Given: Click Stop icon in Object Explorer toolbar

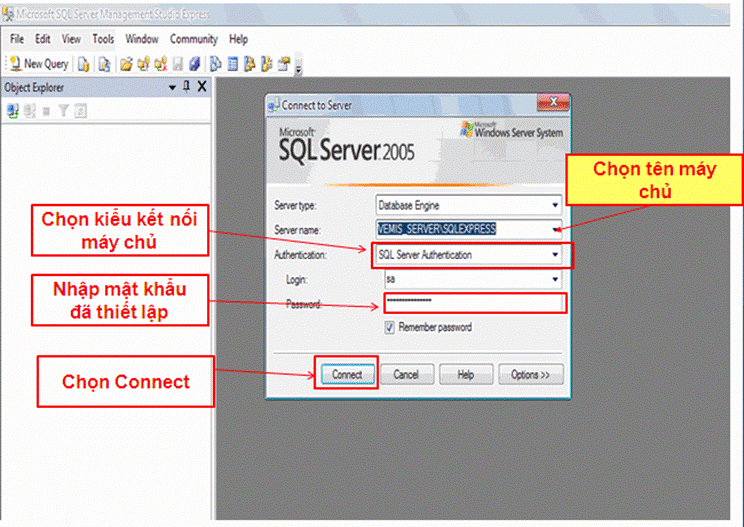Looking at the screenshot, I should [46, 111].
